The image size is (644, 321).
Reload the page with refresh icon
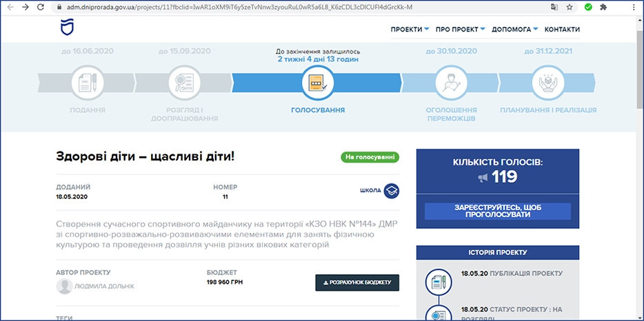tap(40, 7)
